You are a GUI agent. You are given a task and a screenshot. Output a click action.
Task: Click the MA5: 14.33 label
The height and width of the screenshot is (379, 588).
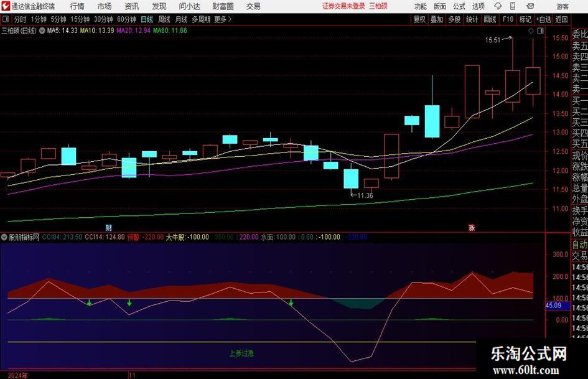[62, 30]
